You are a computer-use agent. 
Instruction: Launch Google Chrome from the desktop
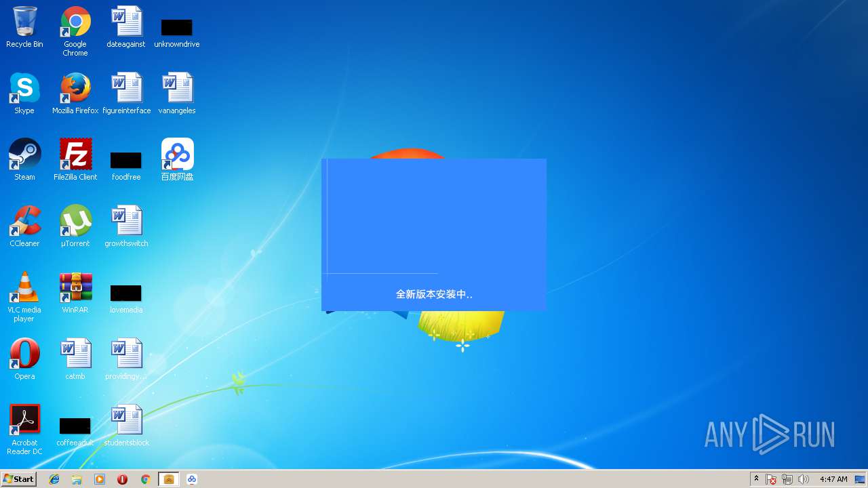coord(75,31)
